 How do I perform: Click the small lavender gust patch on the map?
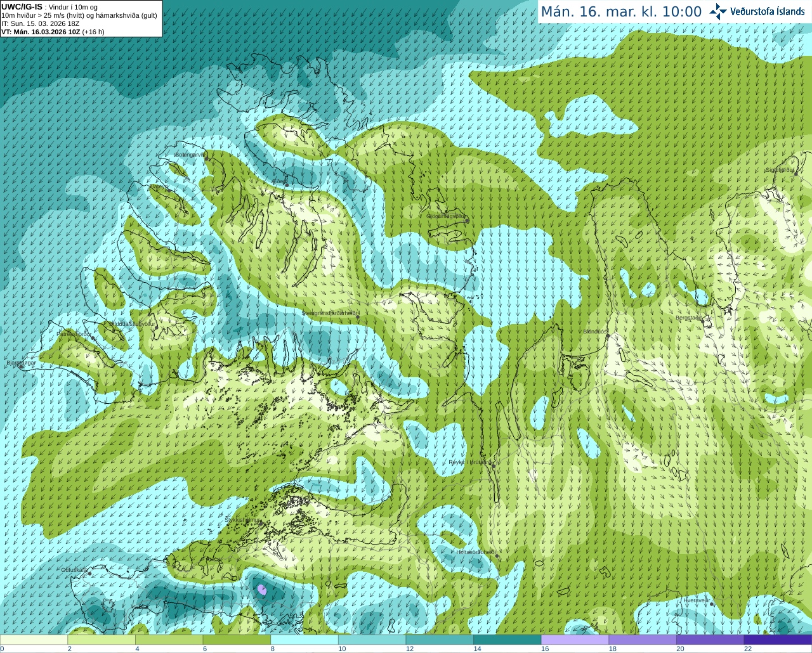tap(262, 590)
